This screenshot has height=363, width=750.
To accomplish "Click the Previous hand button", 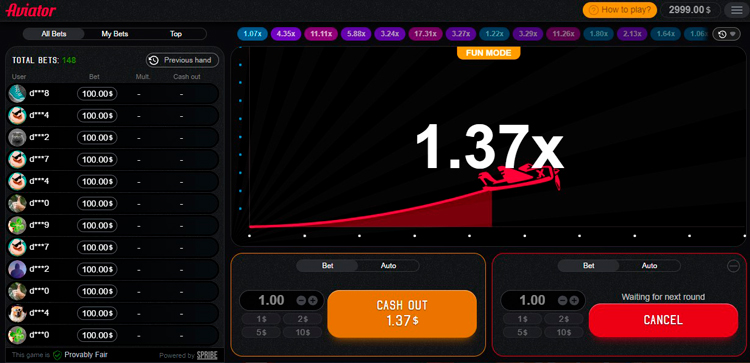I will (182, 60).
